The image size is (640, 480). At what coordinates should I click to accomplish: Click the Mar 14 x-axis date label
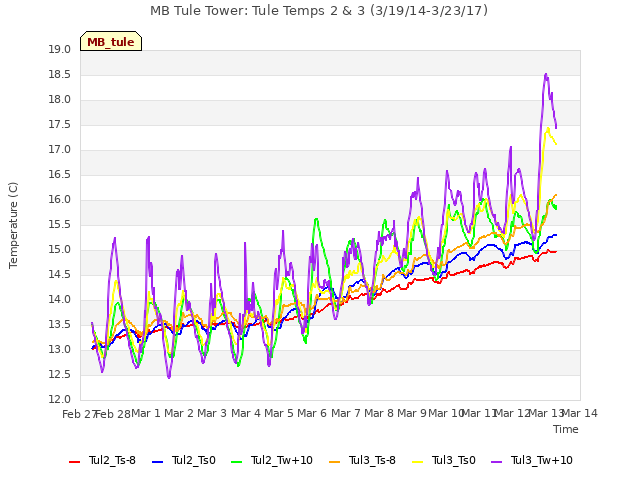tap(580, 413)
